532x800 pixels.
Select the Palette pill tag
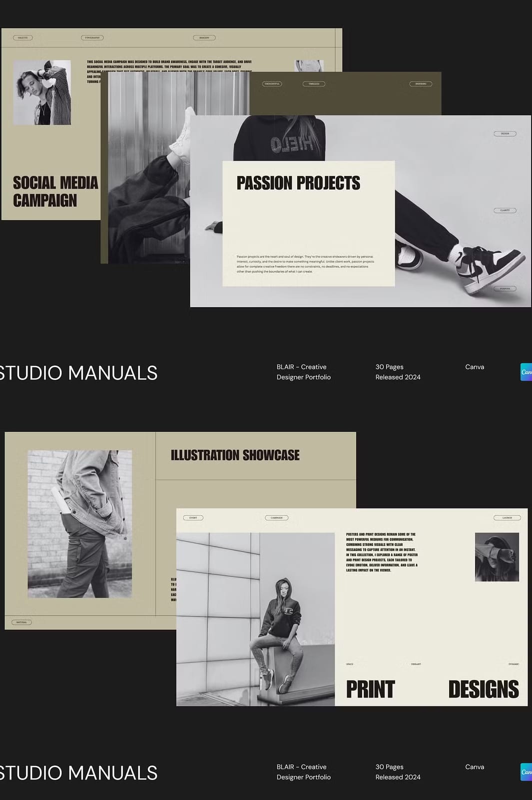tap(23, 37)
